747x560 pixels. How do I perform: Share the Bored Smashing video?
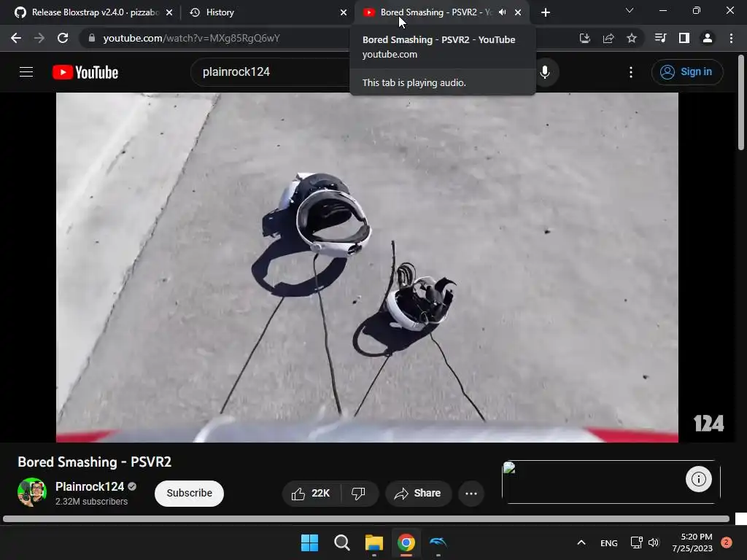coord(418,494)
